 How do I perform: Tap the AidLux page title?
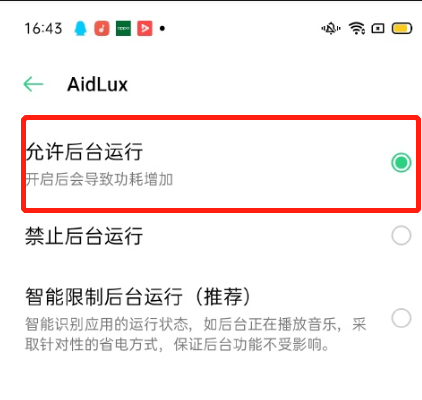(x=97, y=84)
